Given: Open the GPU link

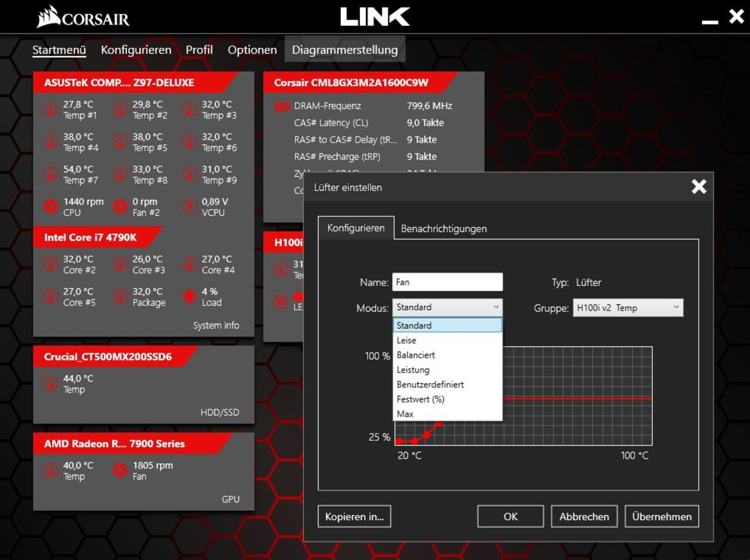Looking at the screenshot, I should (x=231, y=499).
